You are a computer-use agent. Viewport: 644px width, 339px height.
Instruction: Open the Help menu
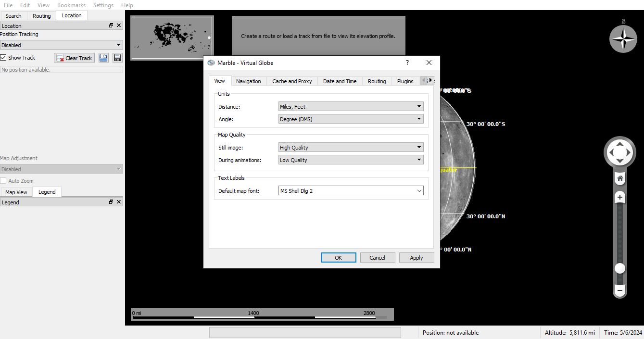(127, 5)
